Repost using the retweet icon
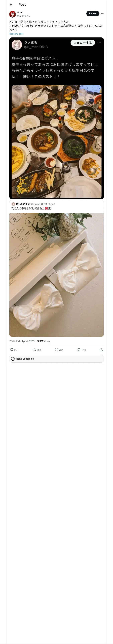113x644 pixels. (34, 350)
